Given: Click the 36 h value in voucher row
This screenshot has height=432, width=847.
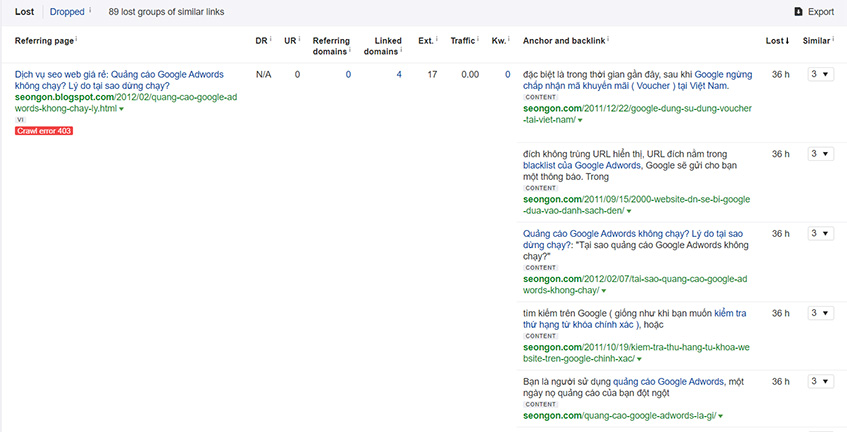Looking at the screenshot, I should pyautogui.click(x=780, y=75).
